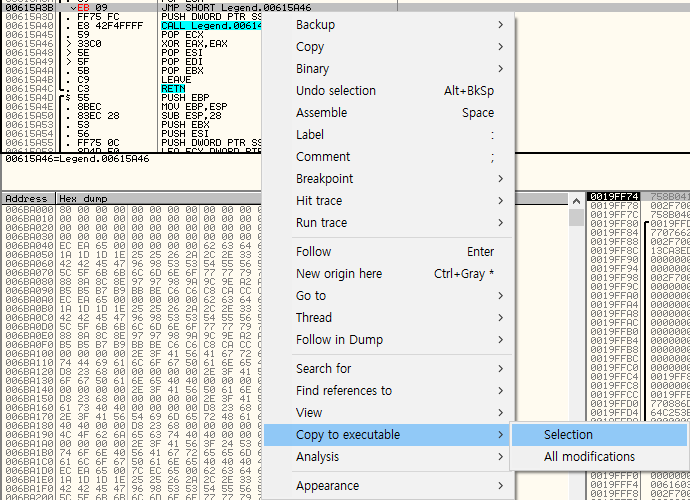This screenshot has height=500, width=690.
Task: Select dump row address 006BA1D0
Action: pyautogui.click(x=29, y=471)
